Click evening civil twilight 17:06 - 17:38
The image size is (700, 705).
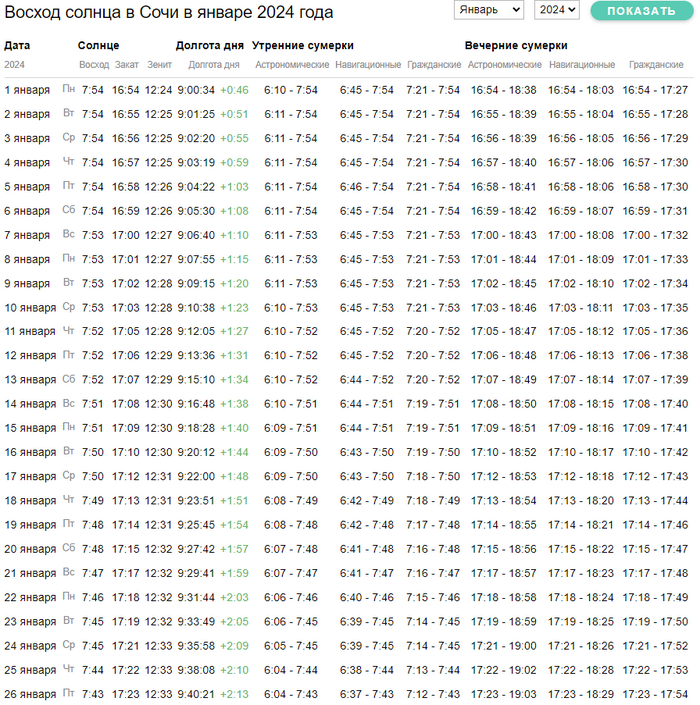(x=655, y=356)
